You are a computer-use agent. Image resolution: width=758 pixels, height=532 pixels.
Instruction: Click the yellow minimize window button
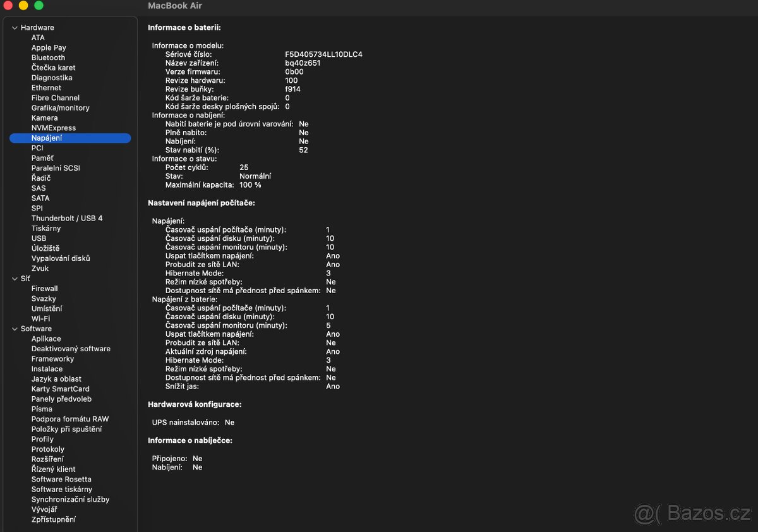tap(23, 6)
